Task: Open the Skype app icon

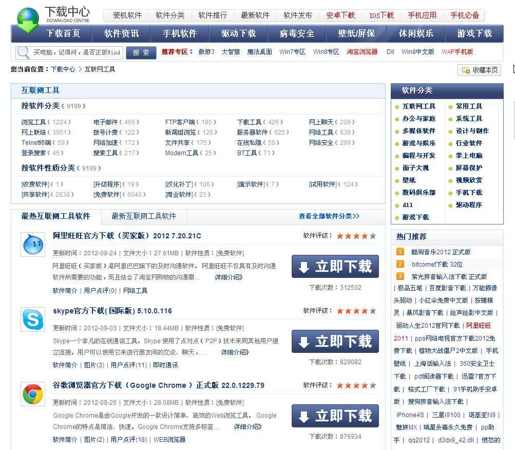Action: point(33,319)
